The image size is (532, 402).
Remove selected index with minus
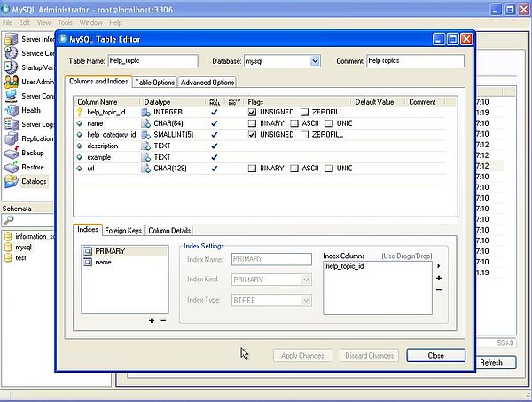(x=163, y=320)
